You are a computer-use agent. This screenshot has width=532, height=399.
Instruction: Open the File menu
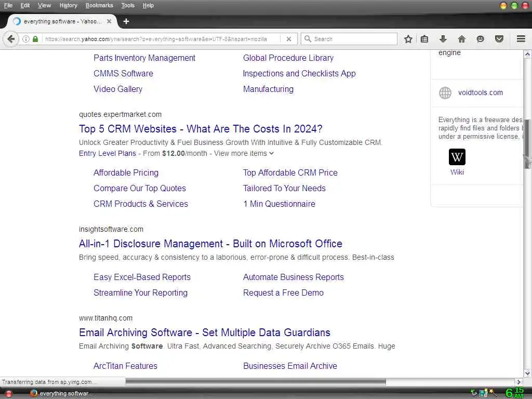tap(8, 5)
